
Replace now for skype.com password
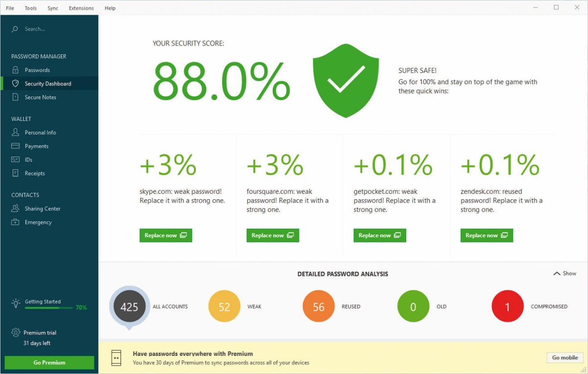pyautogui.click(x=166, y=235)
